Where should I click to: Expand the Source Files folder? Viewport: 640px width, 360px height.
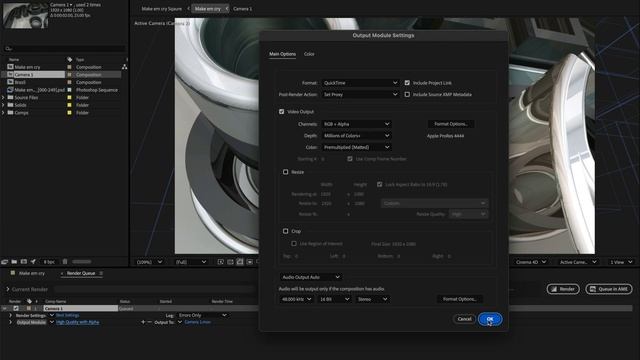coord(3,98)
